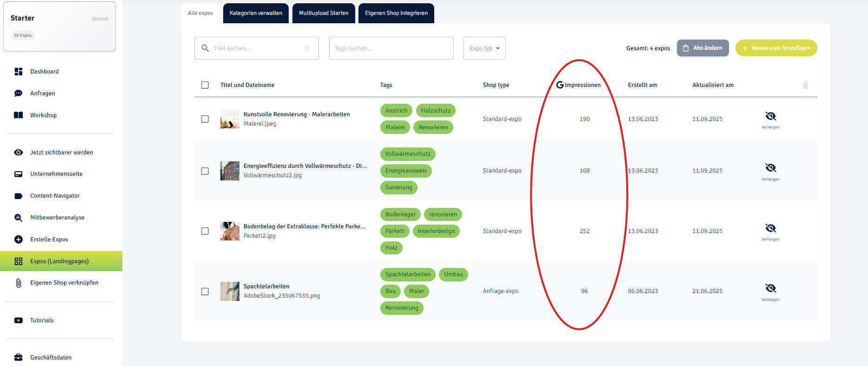Open the Malerei.jpeg thumbnail image
Viewport: 868px width, 366px height.
click(230, 119)
